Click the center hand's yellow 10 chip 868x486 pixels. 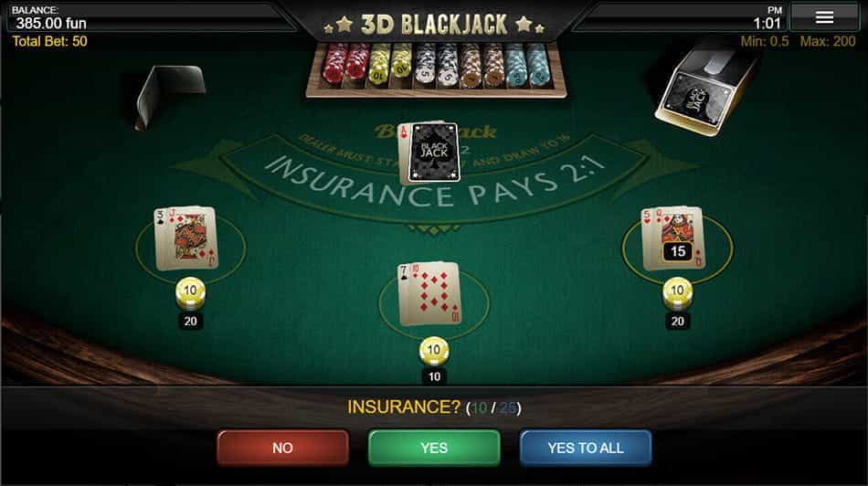(x=434, y=352)
